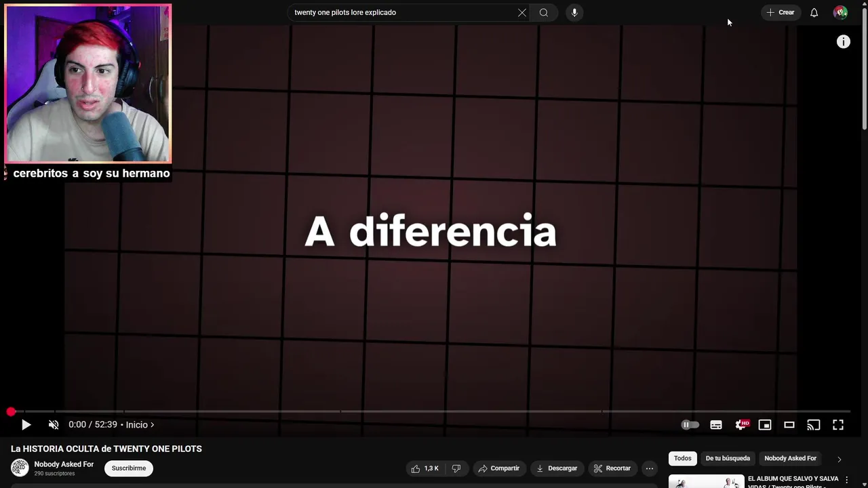
Task: Select the Nobody Asked For filter chip
Action: [791, 458]
